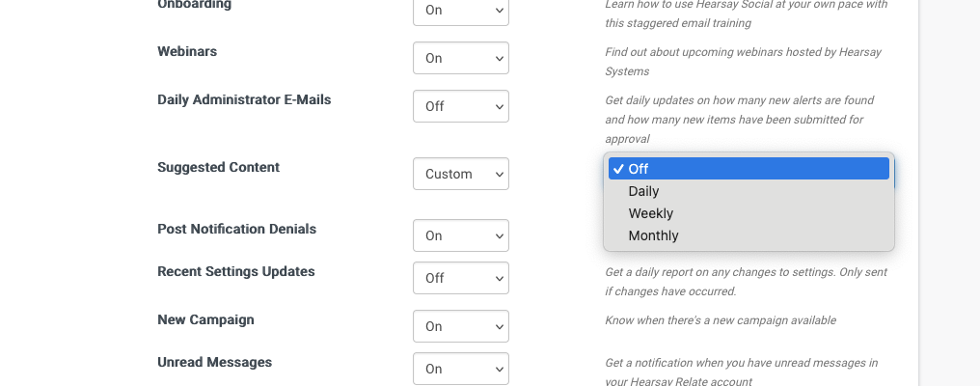Click the staggered email training description

coord(747,14)
